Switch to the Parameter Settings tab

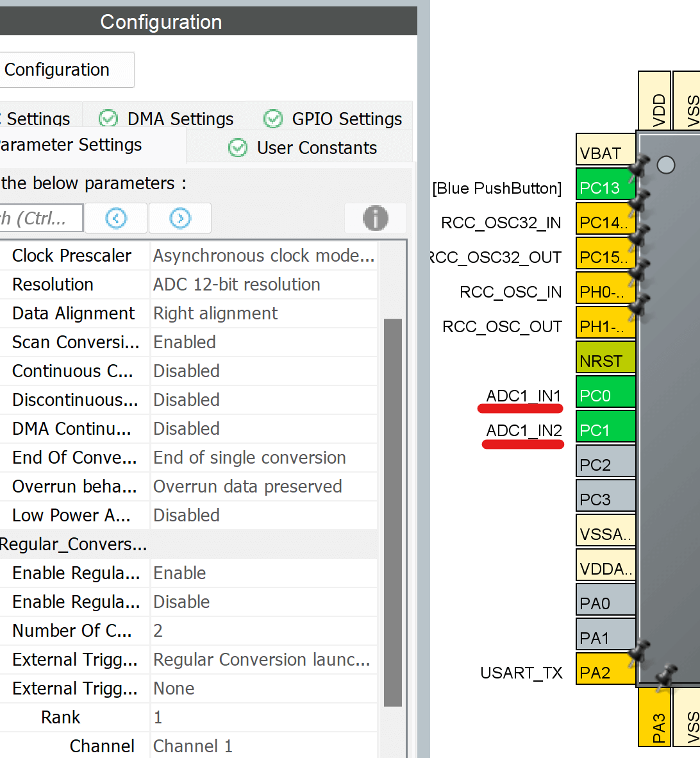(x=71, y=145)
